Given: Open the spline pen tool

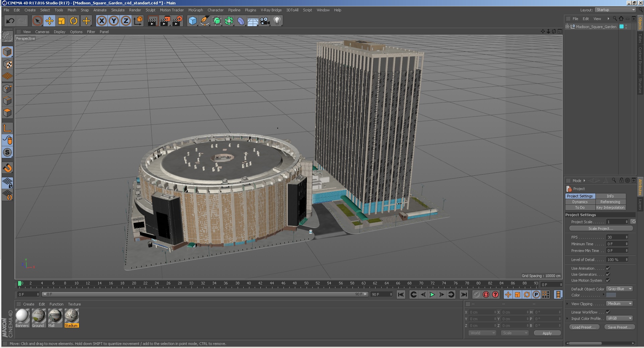Looking at the screenshot, I should tap(205, 21).
